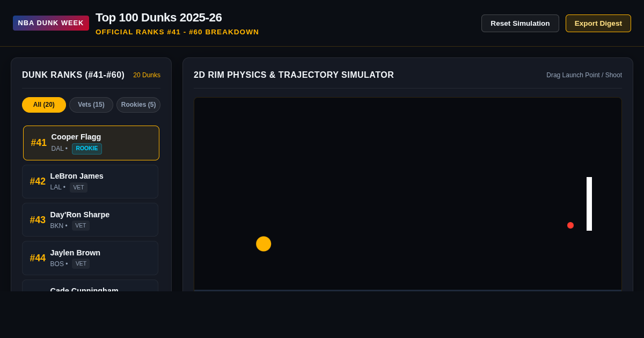This screenshot has height=338, width=644.
Task: Select the Jaylen Brown #44 dunk entry
Action: click(90, 258)
